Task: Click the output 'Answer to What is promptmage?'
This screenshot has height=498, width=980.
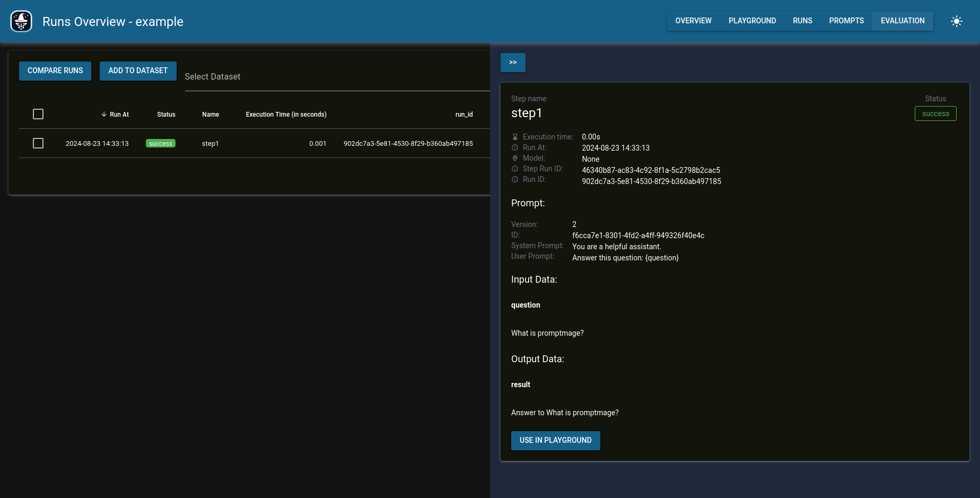Action: (565, 413)
